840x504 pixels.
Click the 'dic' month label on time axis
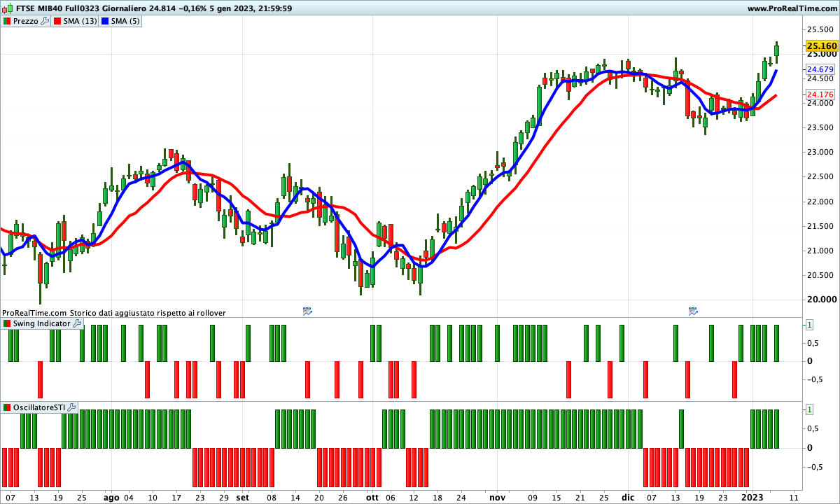point(627,498)
